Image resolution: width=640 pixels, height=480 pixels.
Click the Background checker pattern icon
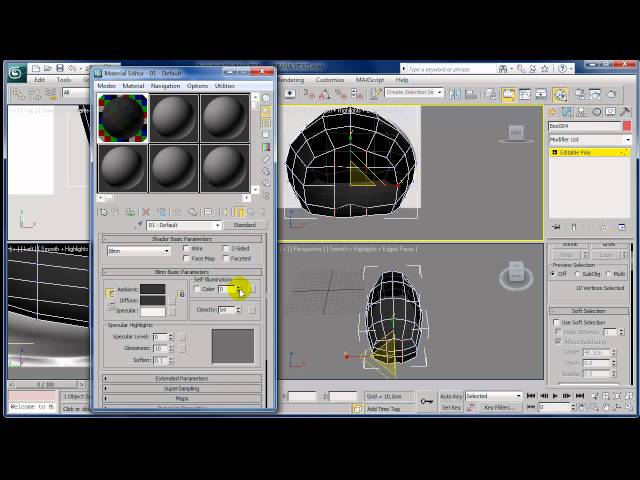coord(266,123)
